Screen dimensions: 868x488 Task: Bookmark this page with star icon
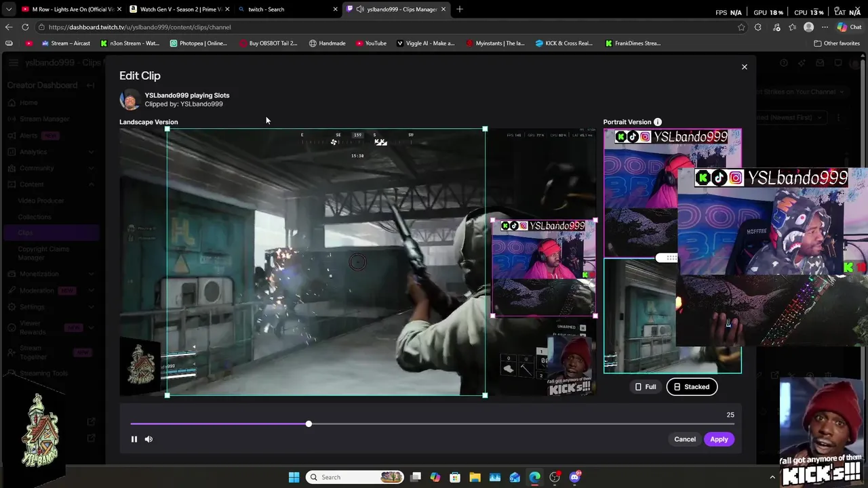[x=741, y=27]
